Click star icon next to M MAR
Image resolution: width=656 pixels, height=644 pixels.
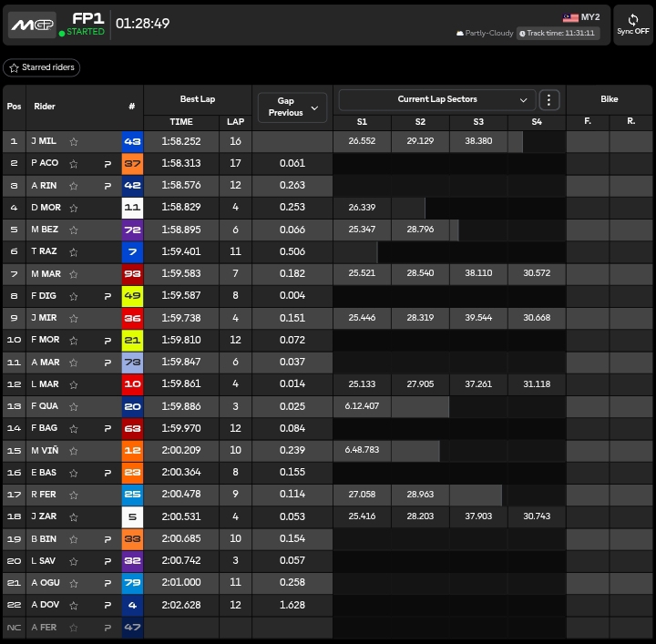pyautogui.click(x=74, y=274)
